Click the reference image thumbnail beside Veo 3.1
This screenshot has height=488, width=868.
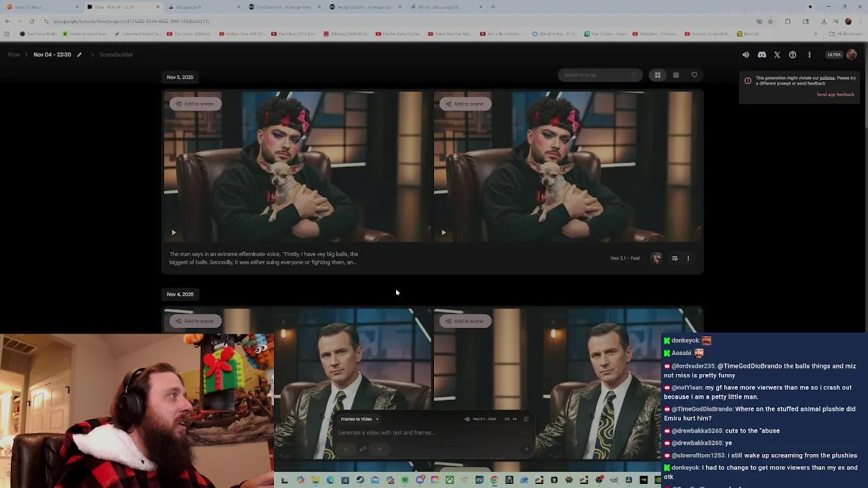click(656, 258)
